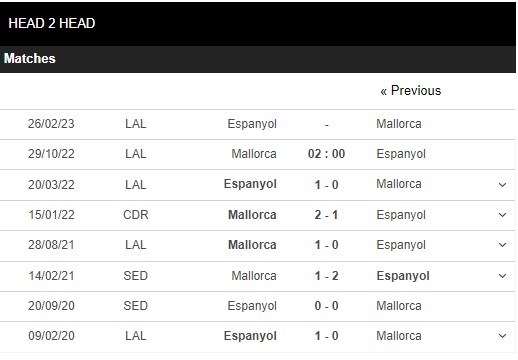Select bold Espanyol winner on 14/02/21
Viewport: 518px width, 360px height.
pyautogui.click(x=403, y=276)
